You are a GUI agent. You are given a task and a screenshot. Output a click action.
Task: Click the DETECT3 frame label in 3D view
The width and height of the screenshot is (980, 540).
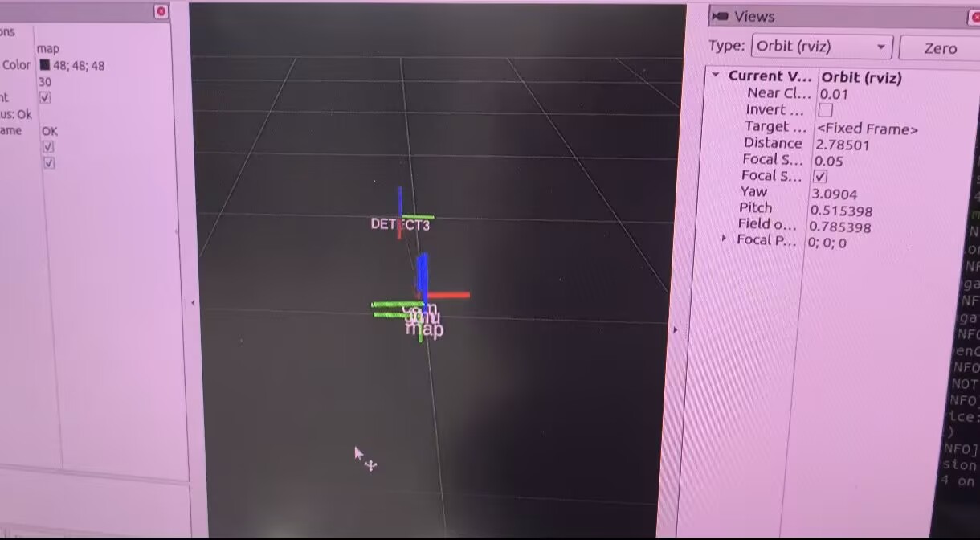click(400, 225)
